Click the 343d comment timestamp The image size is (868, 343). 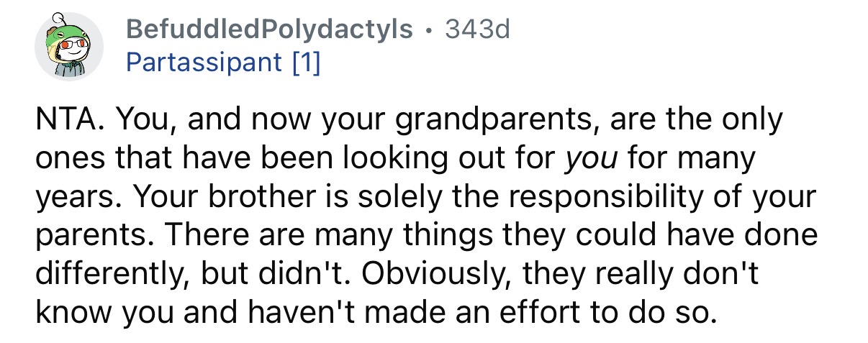point(477,30)
